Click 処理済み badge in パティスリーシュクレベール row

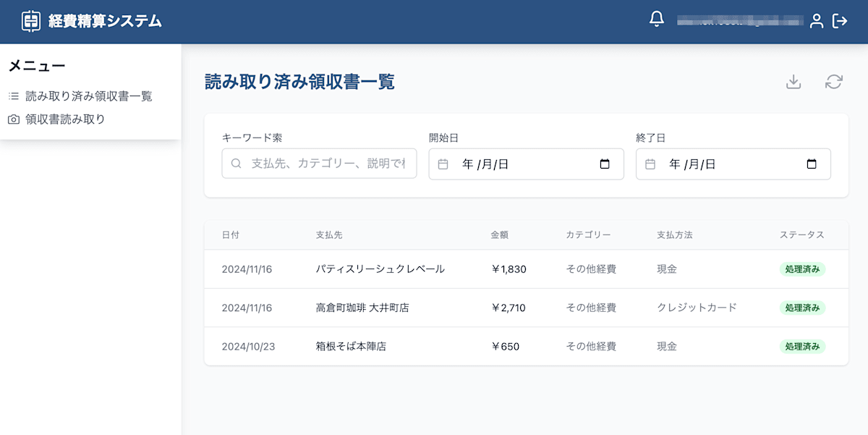click(x=802, y=269)
